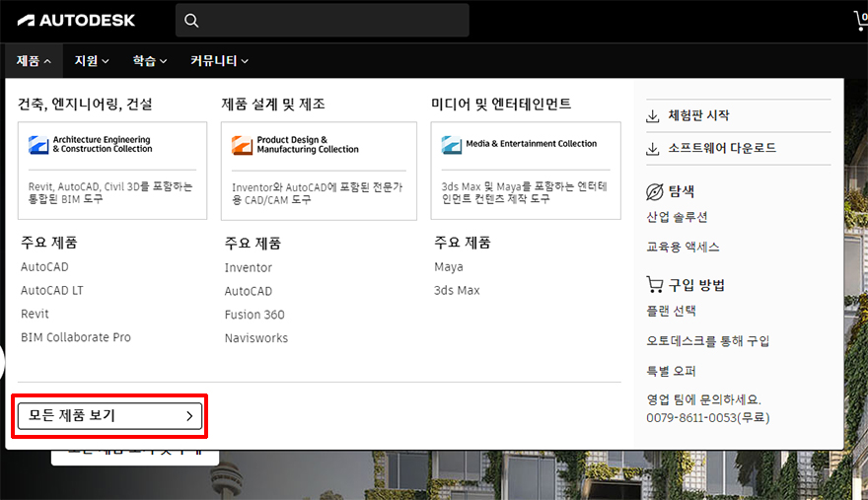The width and height of the screenshot is (868, 500).
Task: Click the 탐색 section label
Action: (x=682, y=191)
